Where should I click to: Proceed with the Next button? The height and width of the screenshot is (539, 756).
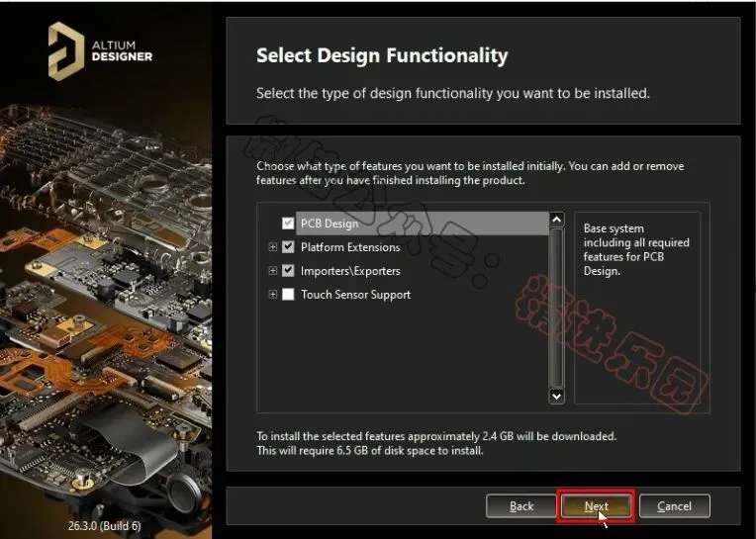coord(596,506)
